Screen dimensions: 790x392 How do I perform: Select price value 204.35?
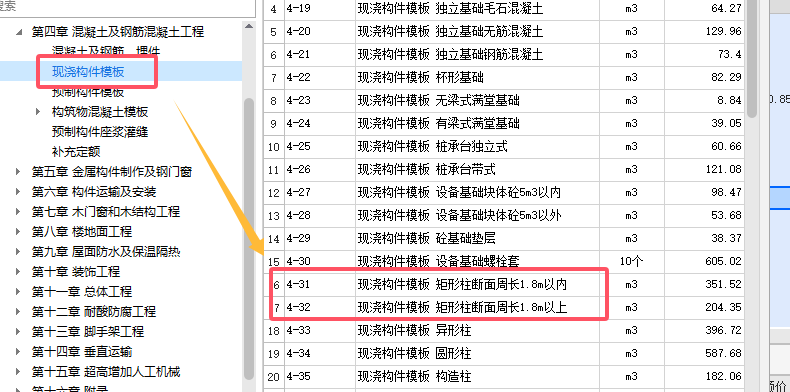pos(704,307)
